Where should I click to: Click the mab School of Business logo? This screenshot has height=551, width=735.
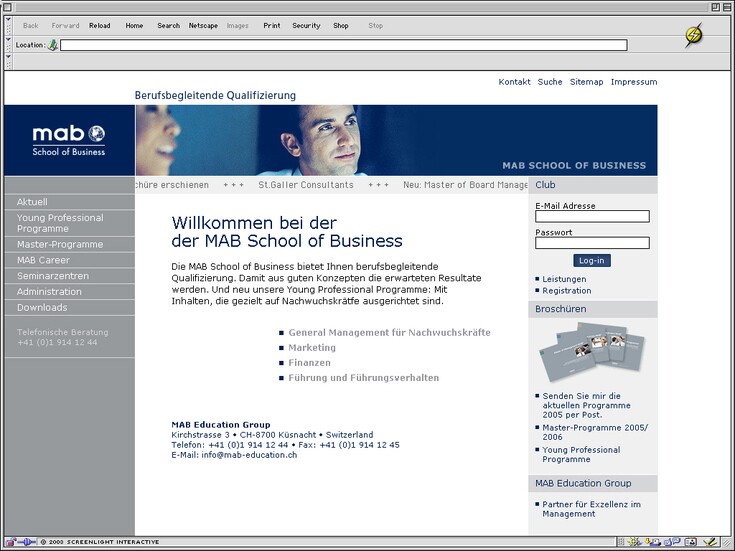coord(69,140)
